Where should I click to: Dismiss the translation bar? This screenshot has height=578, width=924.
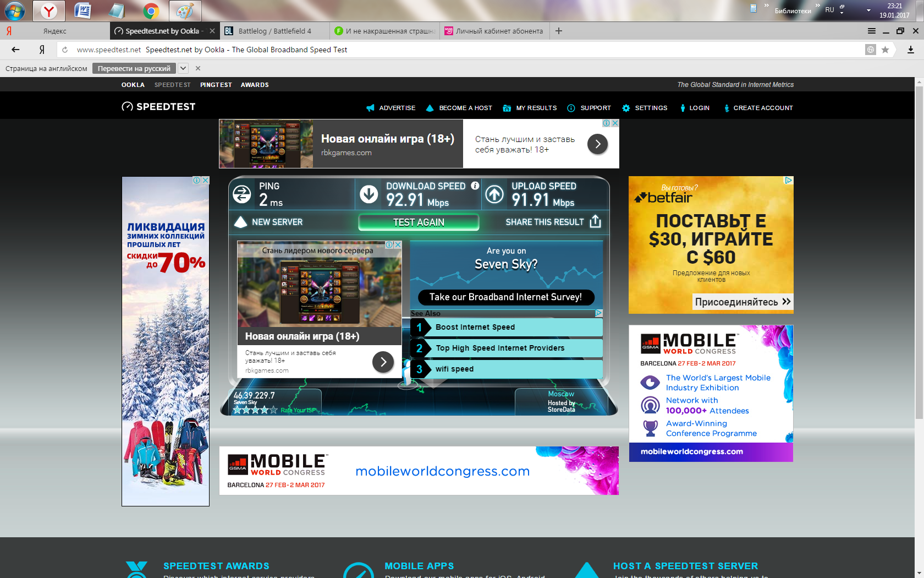pos(198,68)
